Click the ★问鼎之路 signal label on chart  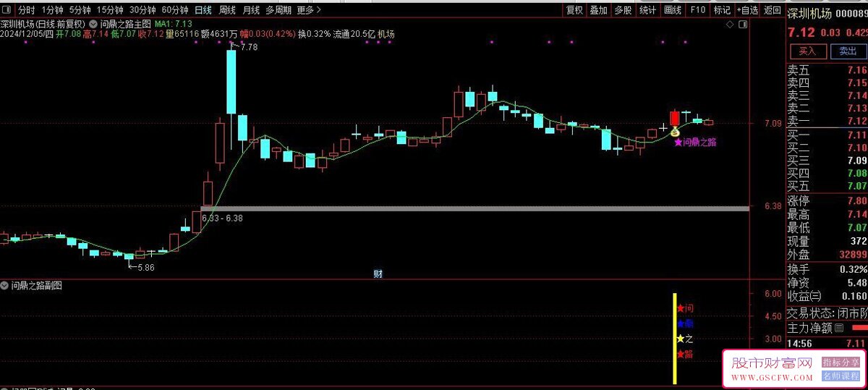coord(695,143)
